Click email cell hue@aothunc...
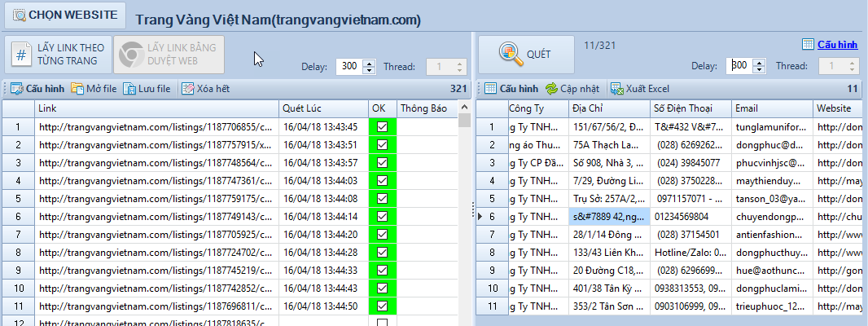 coord(772,271)
